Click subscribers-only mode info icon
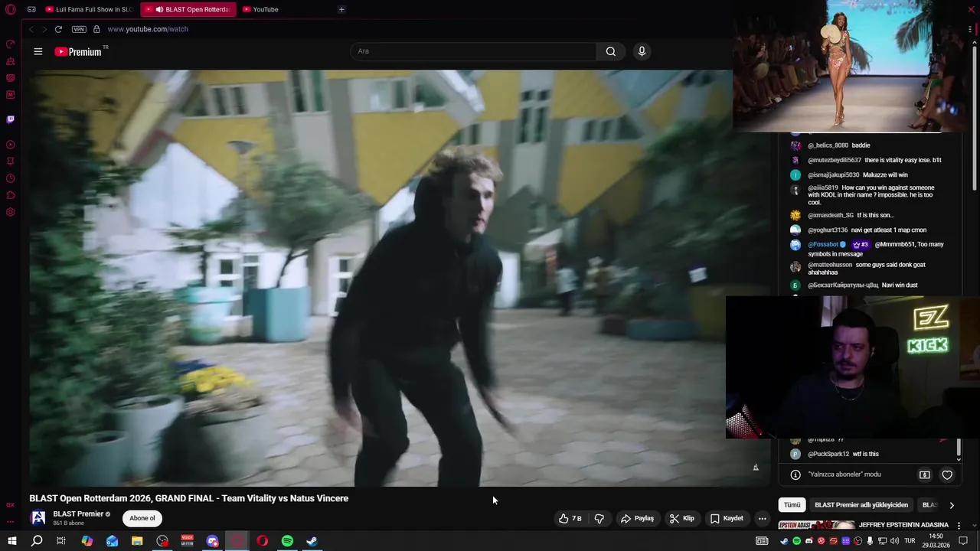This screenshot has height=551, width=980. point(795,474)
